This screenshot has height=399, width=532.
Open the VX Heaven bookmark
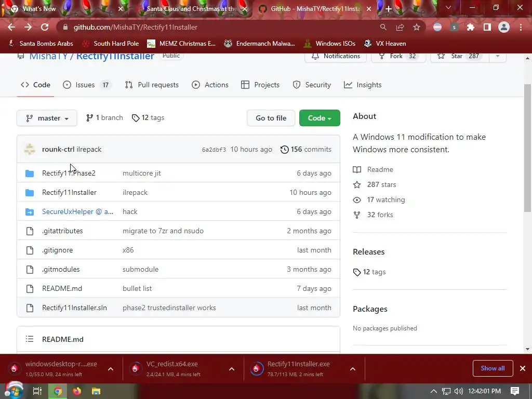click(385, 44)
